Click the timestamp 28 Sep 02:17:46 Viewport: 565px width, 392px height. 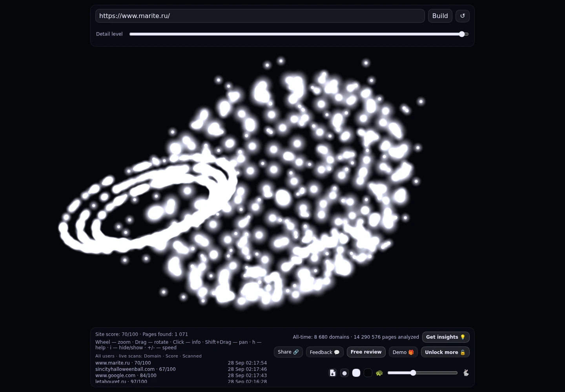tap(247, 369)
